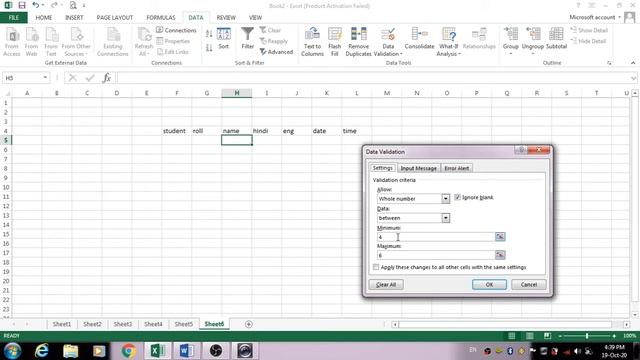Switch to the VIEW tab
This screenshot has width=640, height=360.
point(256,18)
